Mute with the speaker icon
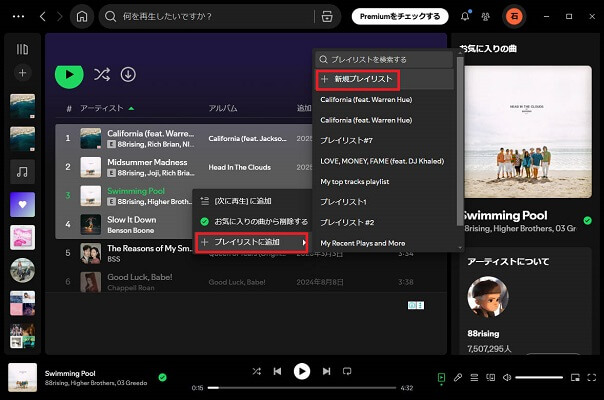The width and height of the screenshot is (604, 400). pos(507,378)
